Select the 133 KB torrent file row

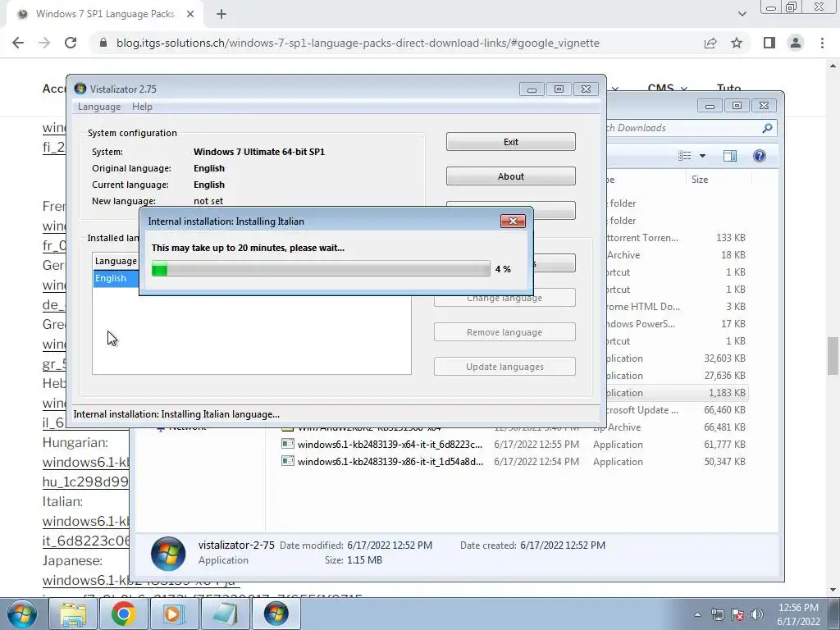[677, 238]
